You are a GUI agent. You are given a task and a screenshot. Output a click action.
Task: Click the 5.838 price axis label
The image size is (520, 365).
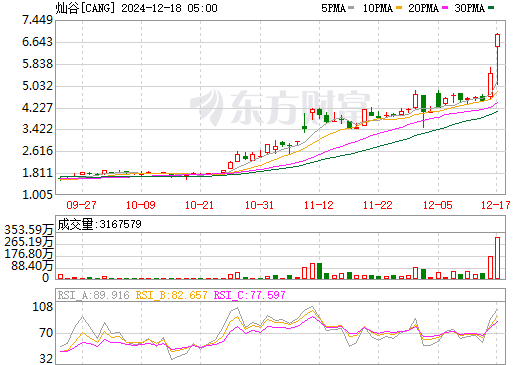(x=38, y=64)
